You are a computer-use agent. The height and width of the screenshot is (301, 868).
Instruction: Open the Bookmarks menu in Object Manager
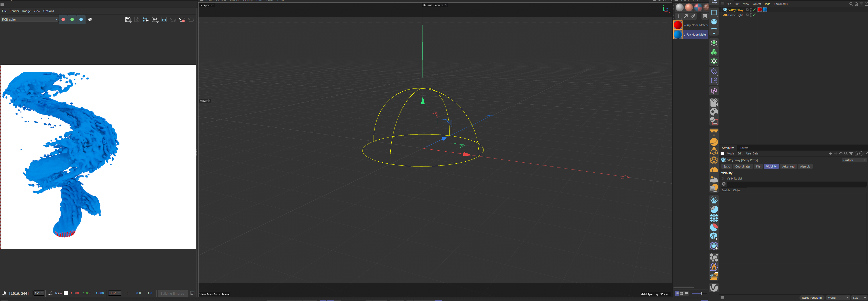pos(781,4)
